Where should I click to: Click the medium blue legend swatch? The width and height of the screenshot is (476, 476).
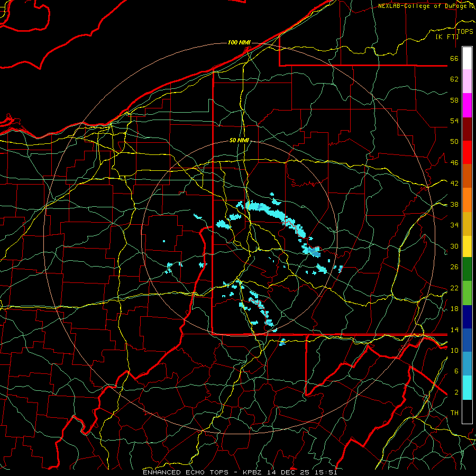[x=467, y=340]
